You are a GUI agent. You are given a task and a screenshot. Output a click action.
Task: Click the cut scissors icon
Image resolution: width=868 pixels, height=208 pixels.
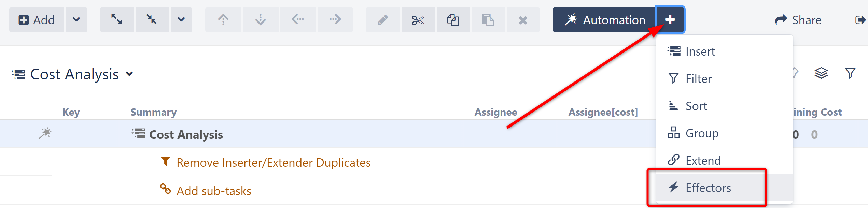pyautogui.click(x=418, y=20)
